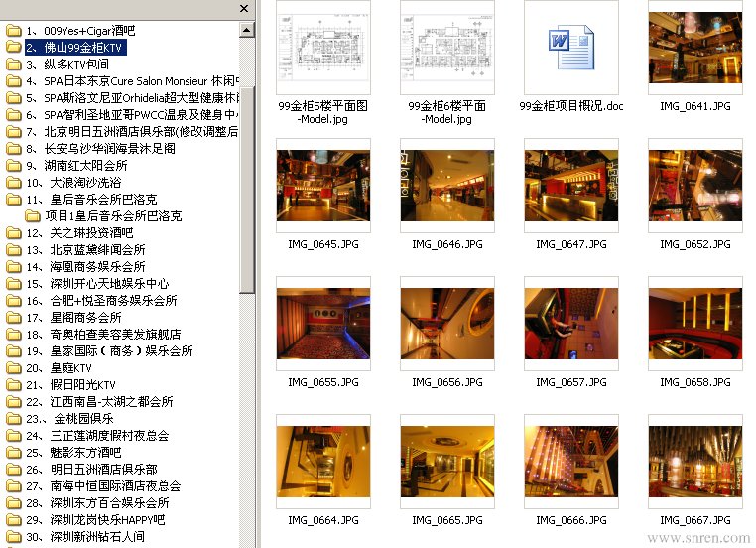Click folder icon beside 3、纵多KTV包间
Viewport: 756px width, 548px height.
point(14,65)
